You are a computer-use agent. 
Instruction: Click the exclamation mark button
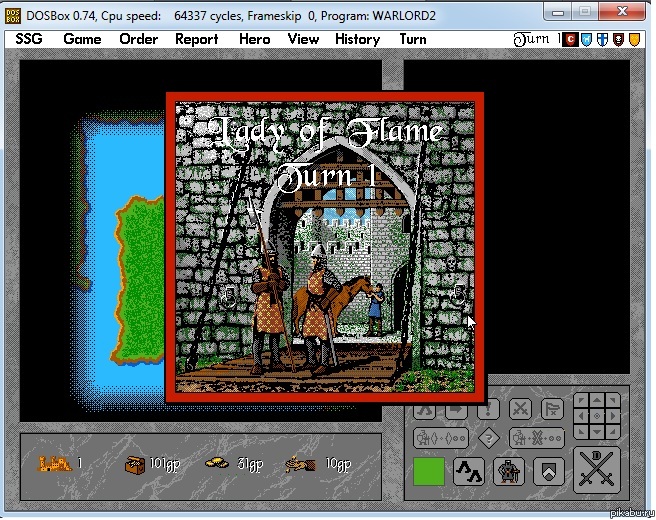(x=488, y=410)
